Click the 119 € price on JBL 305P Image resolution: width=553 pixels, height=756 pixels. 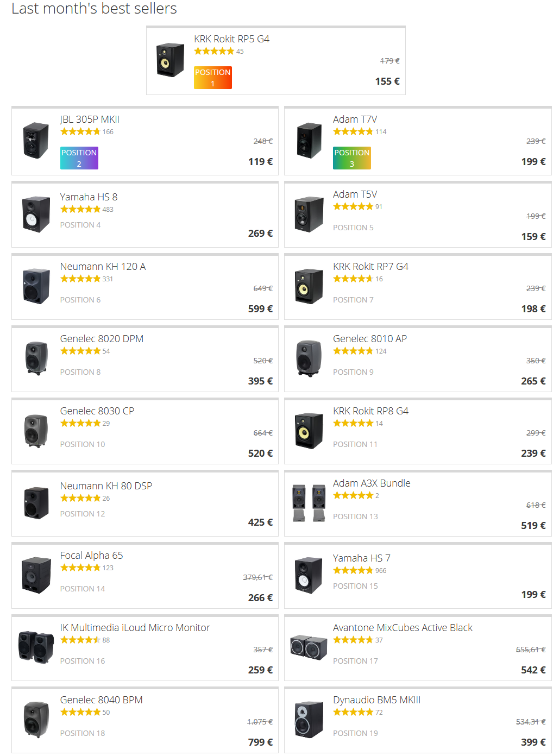[260, 162]
